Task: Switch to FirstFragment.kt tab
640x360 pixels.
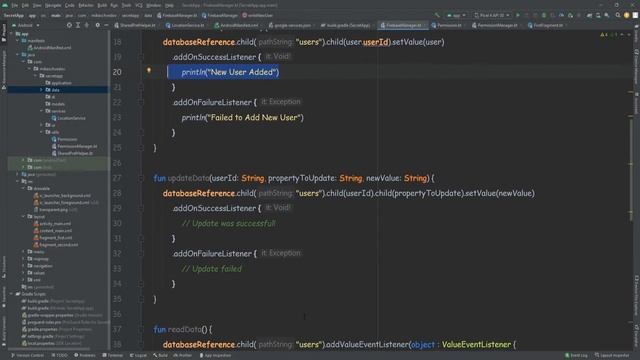Action: [x=547, y=25]
